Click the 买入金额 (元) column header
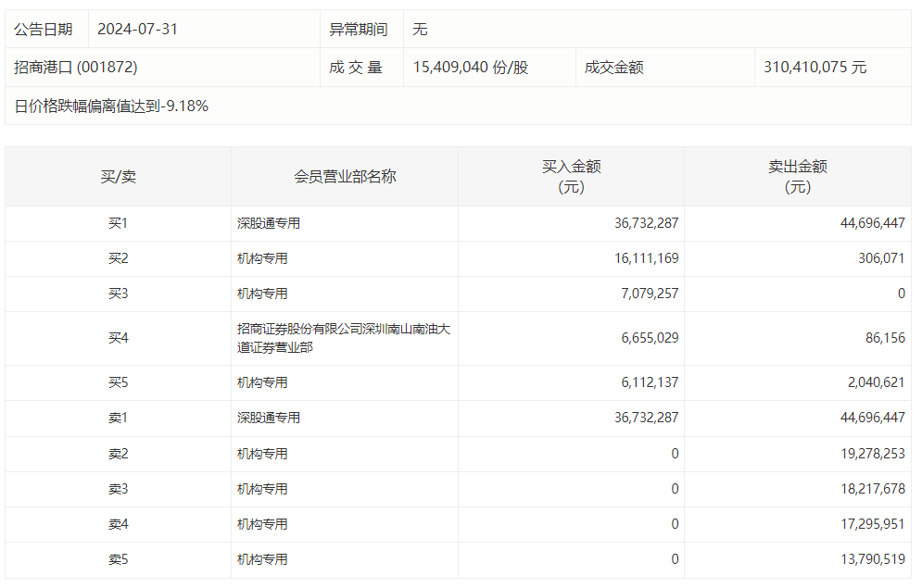Screen dimensions: 922x588 coord(571,177)
